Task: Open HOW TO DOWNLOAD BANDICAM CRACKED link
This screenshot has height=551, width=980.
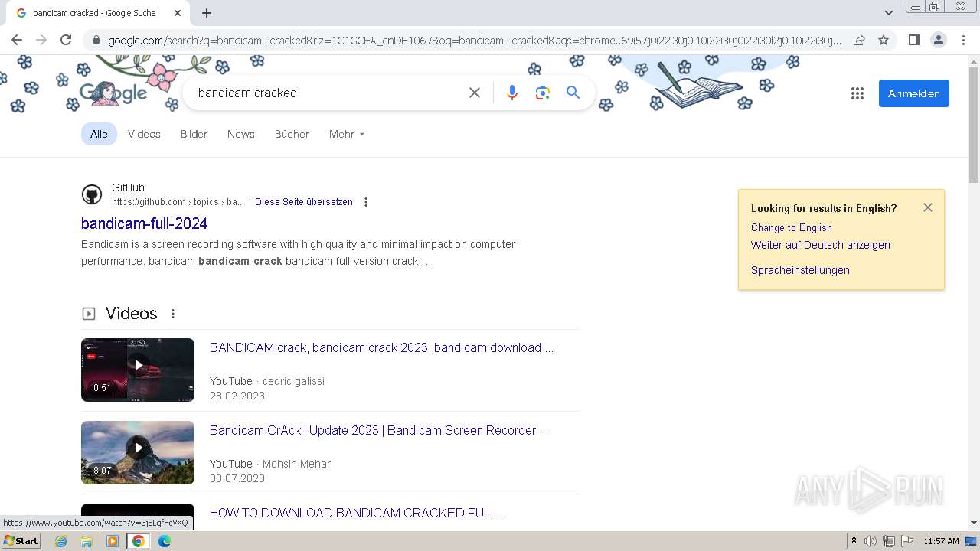Action: [359, 513]
